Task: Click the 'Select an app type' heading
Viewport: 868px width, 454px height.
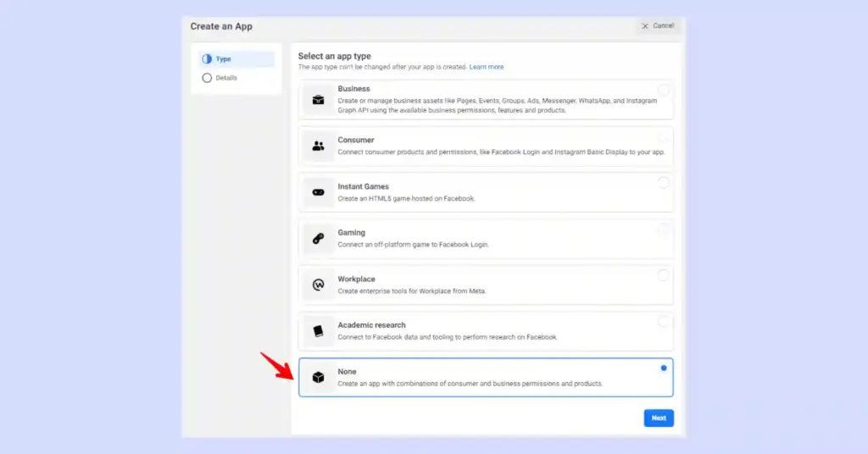Action: coord(334,56)
